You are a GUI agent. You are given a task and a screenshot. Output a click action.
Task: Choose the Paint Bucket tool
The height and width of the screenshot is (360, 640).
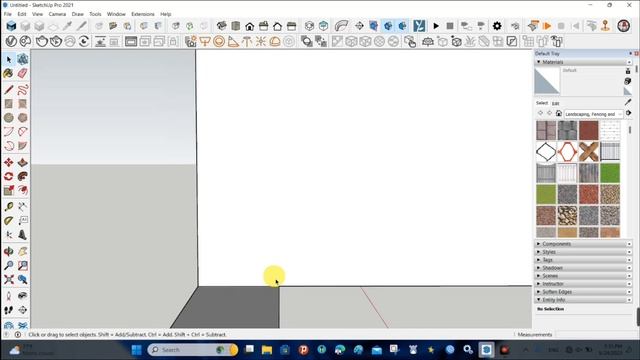click(x=9, y=74)
